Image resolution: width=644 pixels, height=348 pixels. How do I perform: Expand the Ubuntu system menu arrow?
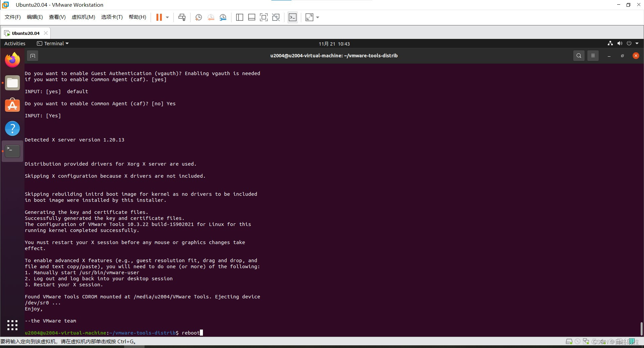point(637,44)
